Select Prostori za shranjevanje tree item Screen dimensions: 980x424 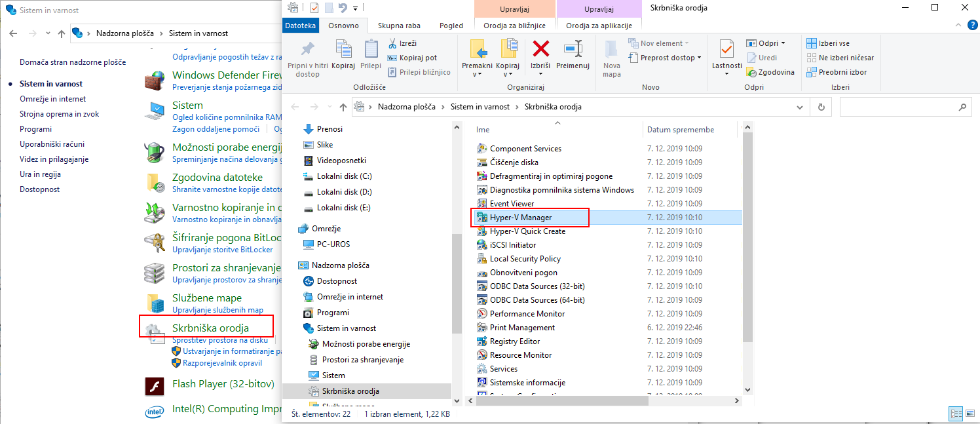point(363,360)
